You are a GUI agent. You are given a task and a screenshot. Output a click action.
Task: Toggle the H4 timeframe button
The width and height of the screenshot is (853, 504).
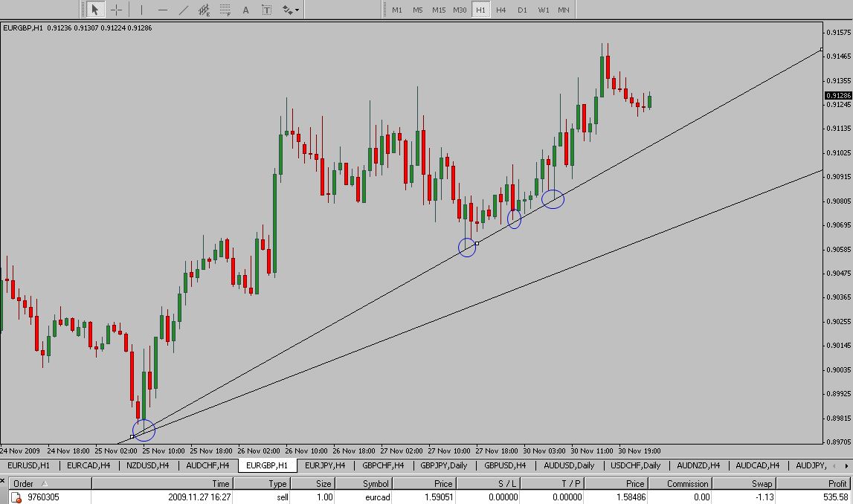501,10
